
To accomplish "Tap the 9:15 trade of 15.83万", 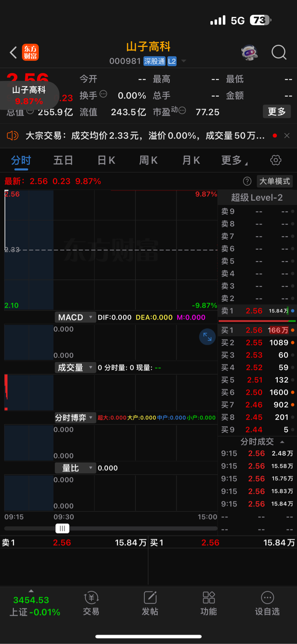I will click(257, 491).
